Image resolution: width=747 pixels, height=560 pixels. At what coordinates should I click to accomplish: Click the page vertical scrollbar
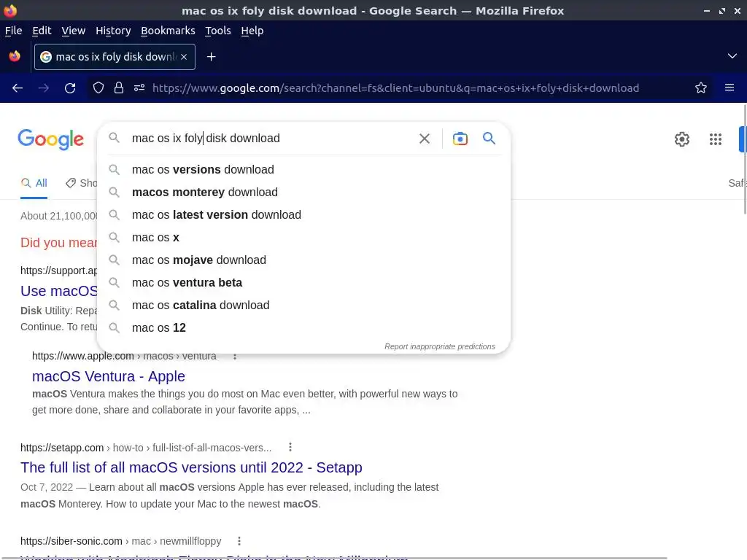tap(744, 160)
